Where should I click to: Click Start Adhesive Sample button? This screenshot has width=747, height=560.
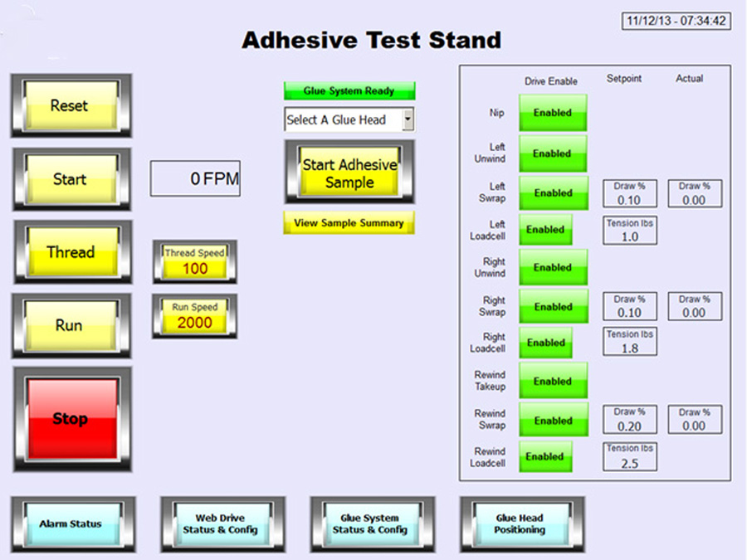tap(349, 173)
